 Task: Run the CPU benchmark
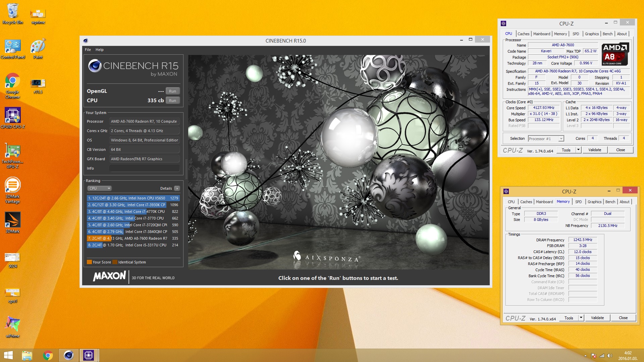coord(172,101)
